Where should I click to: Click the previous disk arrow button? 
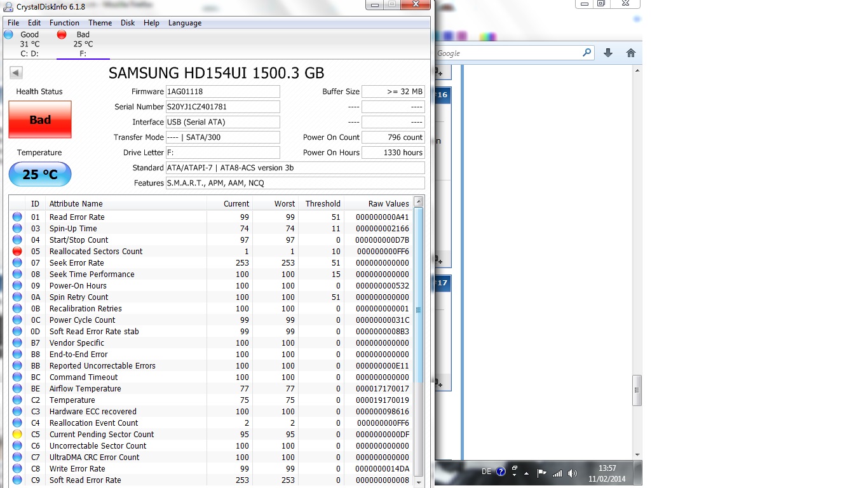coord(16,73)
